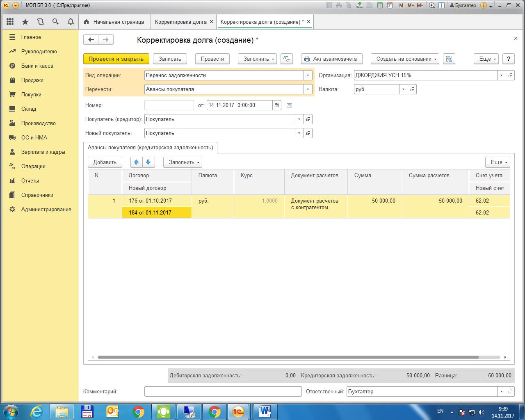Click Провести и закрыть button

tap(116, 59)
